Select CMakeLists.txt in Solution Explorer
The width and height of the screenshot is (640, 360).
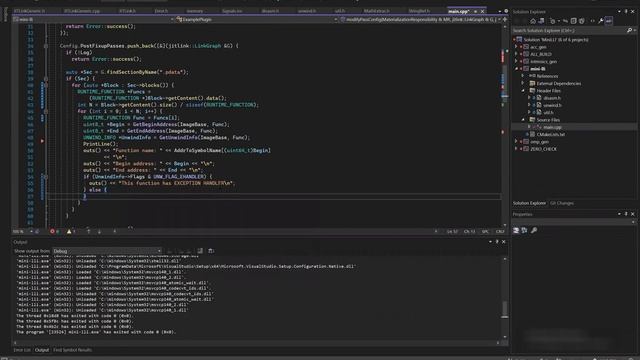click(x=551, y=134)
